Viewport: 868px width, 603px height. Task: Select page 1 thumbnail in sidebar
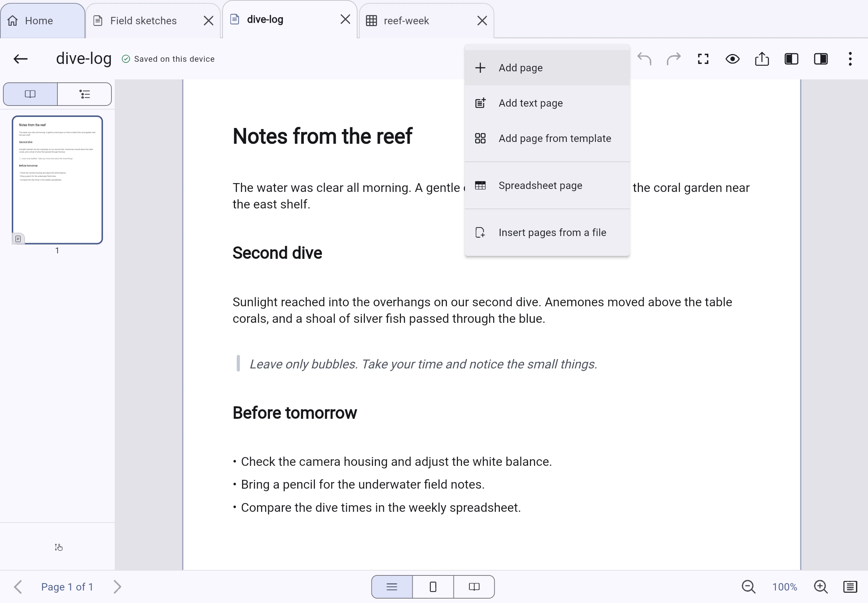click(x=57, y=180)
